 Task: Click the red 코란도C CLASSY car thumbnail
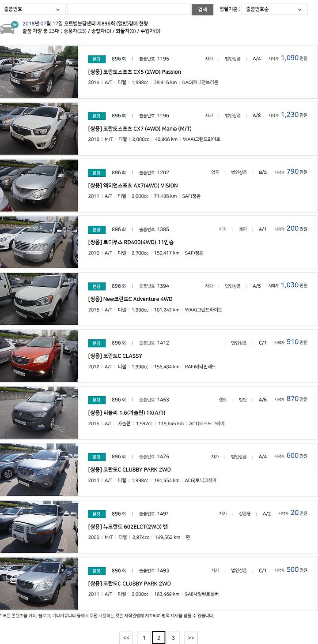point(39,356)
